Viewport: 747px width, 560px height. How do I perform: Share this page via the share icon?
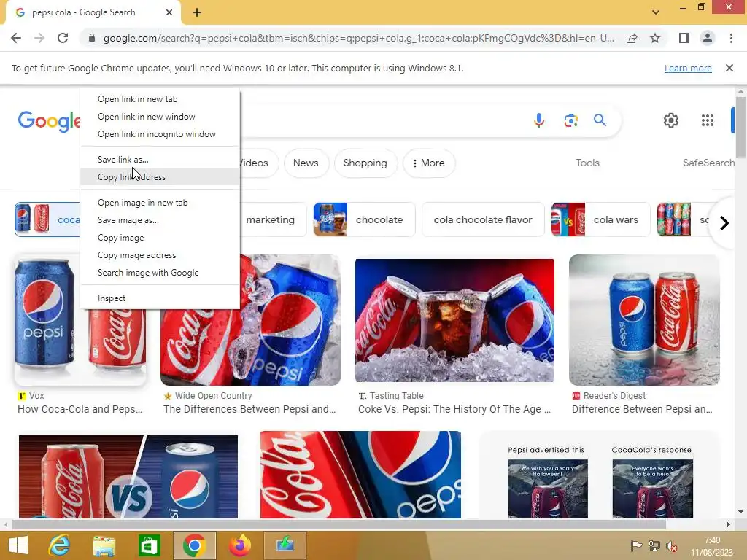[632, 38]
